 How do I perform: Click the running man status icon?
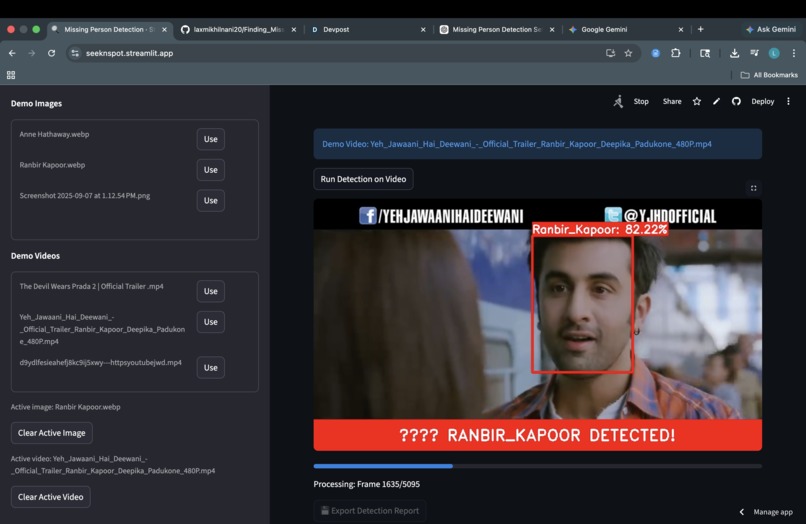618,101
